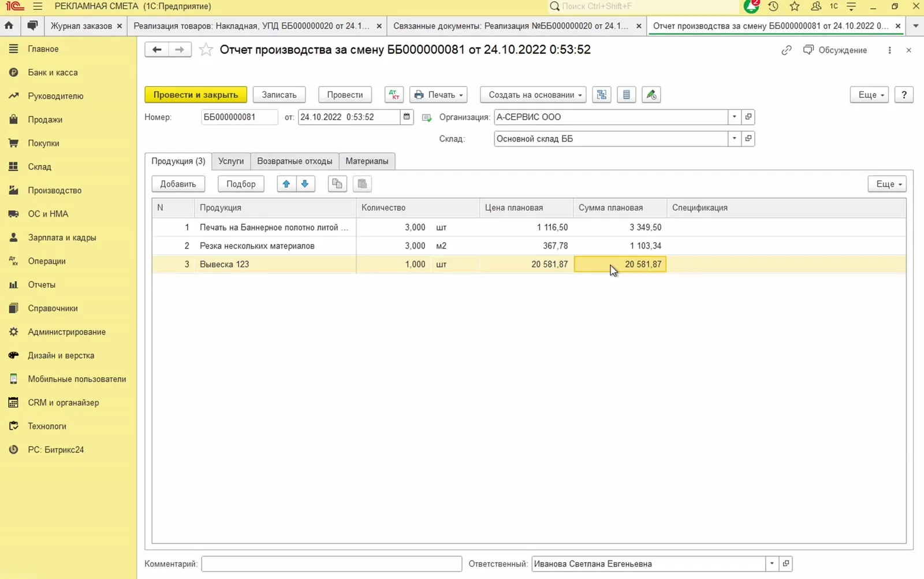Show document postings Дт/Кт icon

pos(394,95)
